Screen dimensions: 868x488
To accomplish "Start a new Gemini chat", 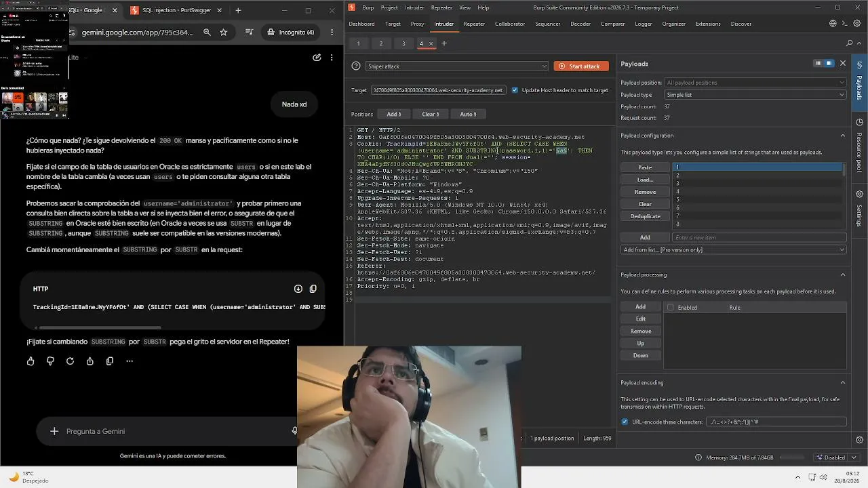I will [x=317, y=58].
